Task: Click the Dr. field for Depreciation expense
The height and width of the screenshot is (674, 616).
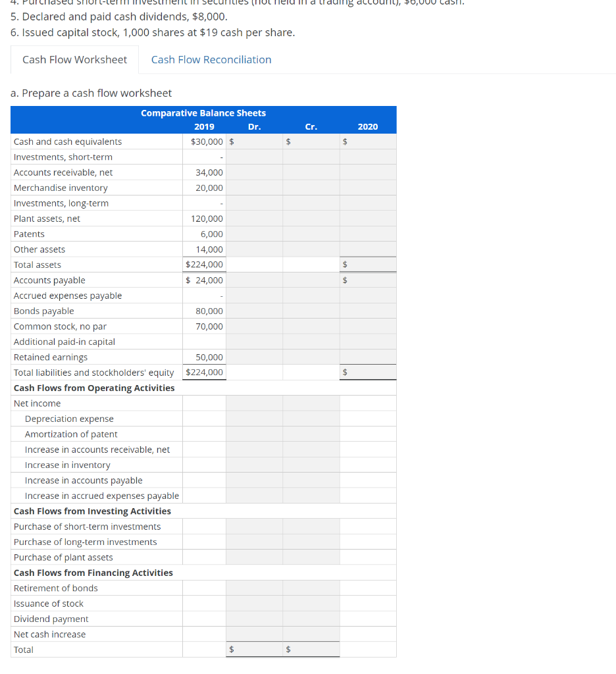Action: click(255, 419)
